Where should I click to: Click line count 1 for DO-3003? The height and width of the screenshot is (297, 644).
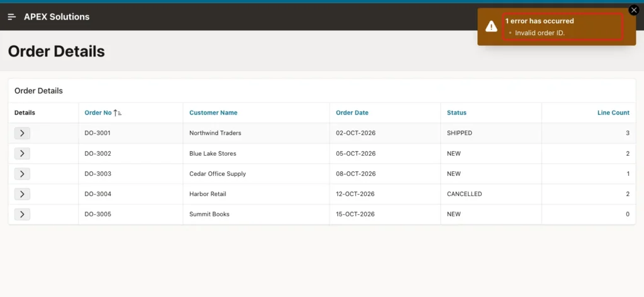pyautogui.click(x=628, y=173)
